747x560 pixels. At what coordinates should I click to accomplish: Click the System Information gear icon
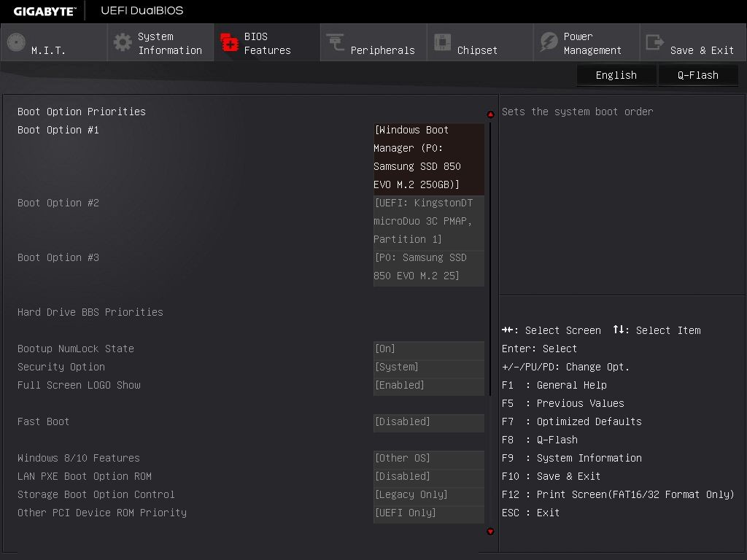[x=123, y=42]
